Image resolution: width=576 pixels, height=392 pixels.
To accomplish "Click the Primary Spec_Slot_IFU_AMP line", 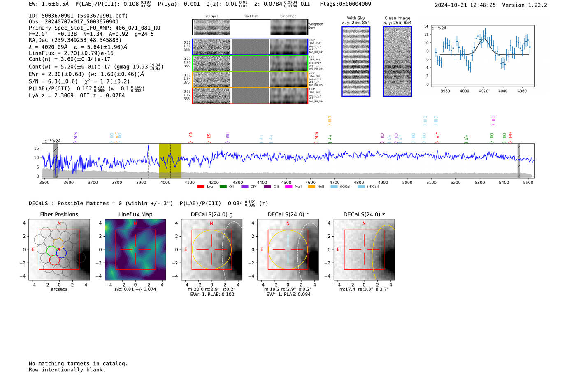I will tap(95, 28).
